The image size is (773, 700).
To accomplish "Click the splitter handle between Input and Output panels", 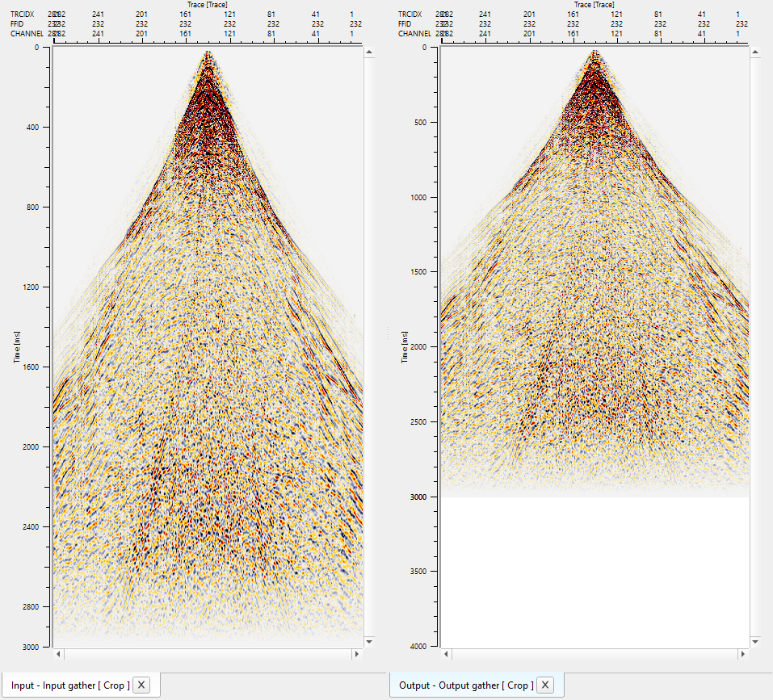I will click(388, 333).
